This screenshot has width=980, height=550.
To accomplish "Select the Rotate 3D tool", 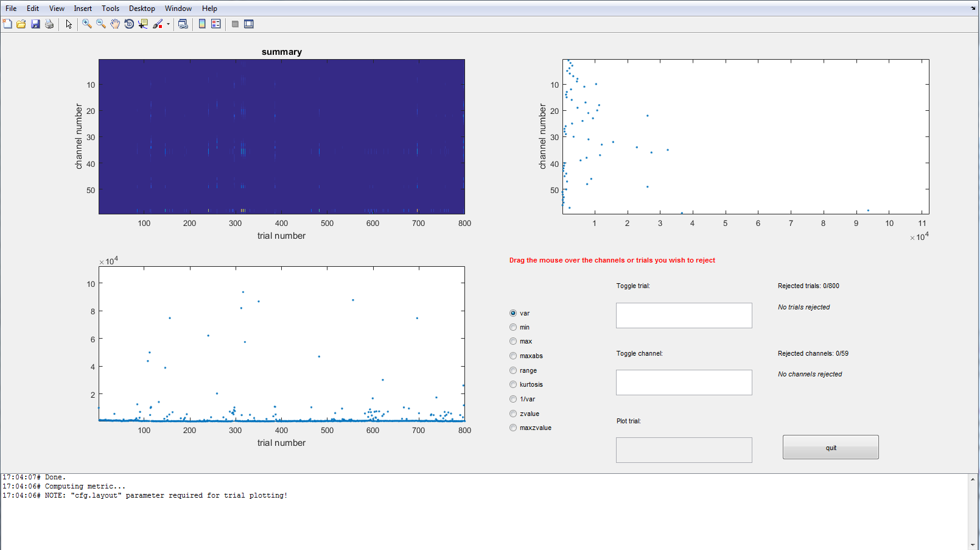I will click(129, 24).
